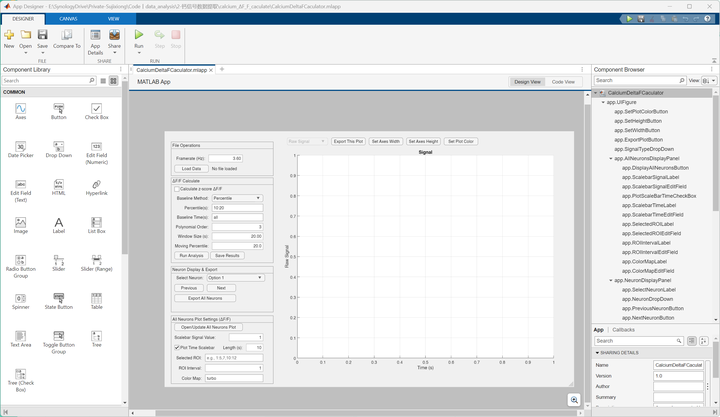The image size is (720, 417).
Task: Click the Export This Plot button
Action: coord(348,141)
